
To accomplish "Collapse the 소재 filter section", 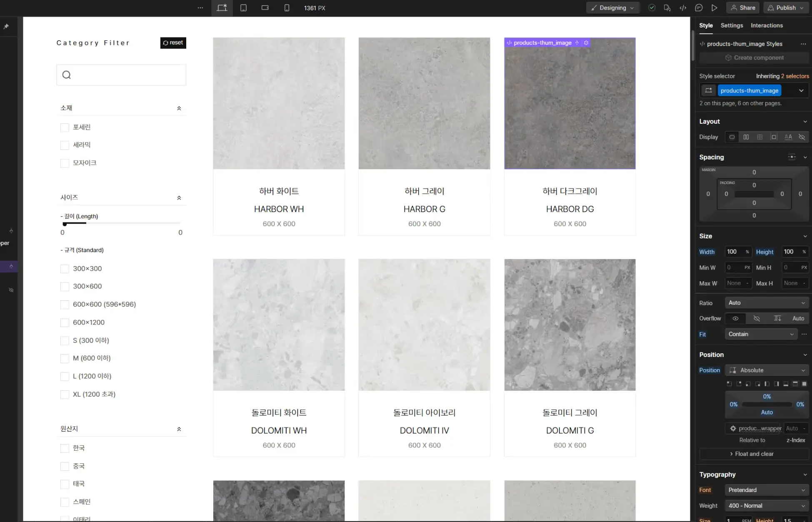I will [x=179, y=108].
